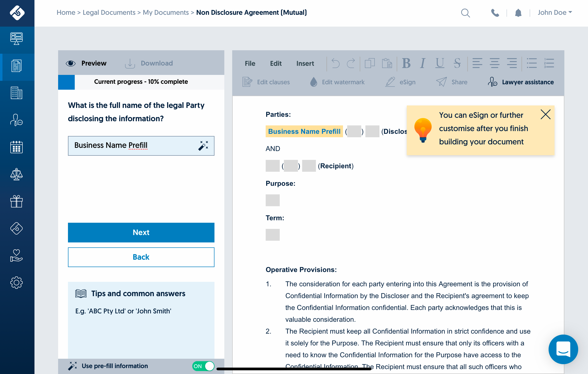Click the Purpose placeholder box in document
Screen dimensions: 588x374
[273, 200]
